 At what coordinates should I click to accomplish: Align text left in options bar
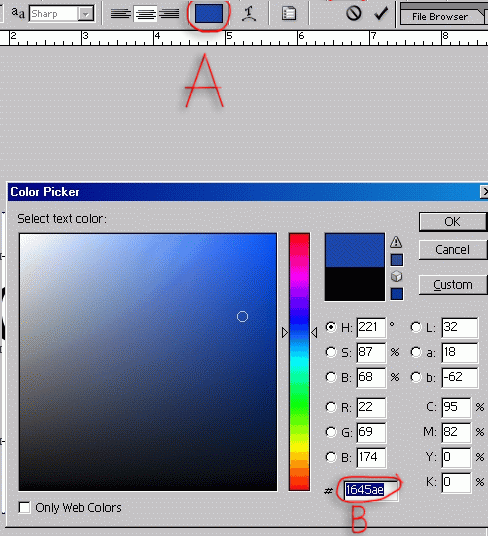click(x=121, y=14)
